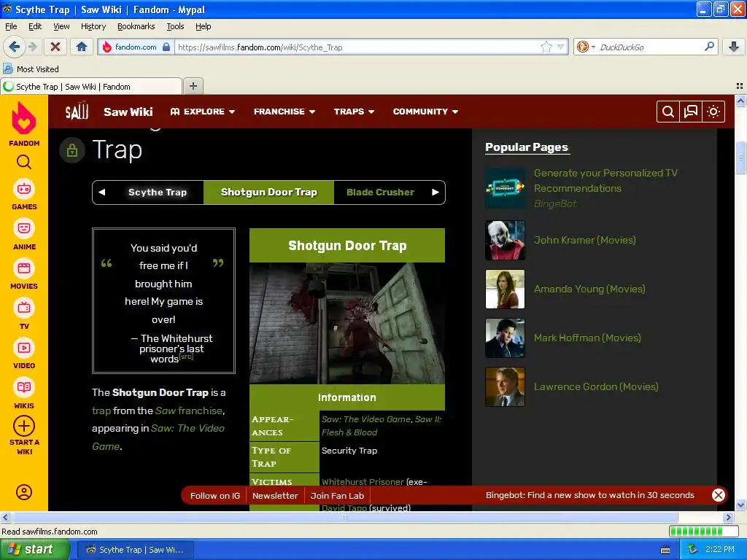
Task: Click the SAW wiki logo
Action: pyautogui.click(x=77, y=112)
